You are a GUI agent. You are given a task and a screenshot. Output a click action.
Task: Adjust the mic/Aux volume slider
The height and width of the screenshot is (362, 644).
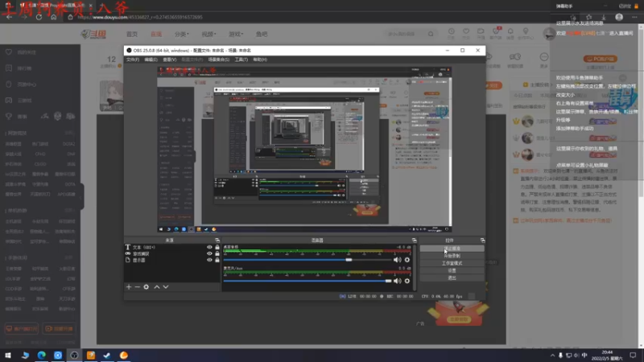point(308,281)
